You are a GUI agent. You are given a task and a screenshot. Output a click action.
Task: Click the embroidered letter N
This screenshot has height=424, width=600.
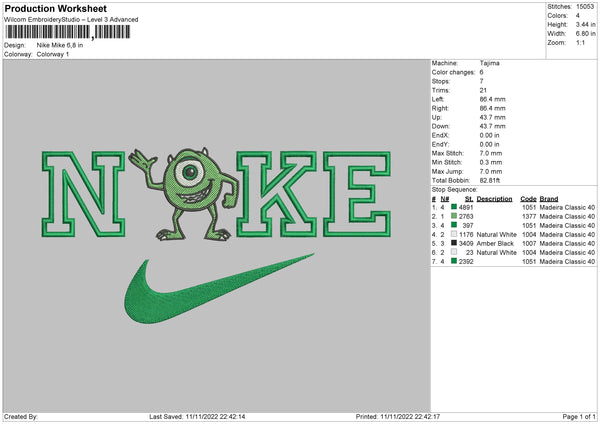click(x=83, y=194)
